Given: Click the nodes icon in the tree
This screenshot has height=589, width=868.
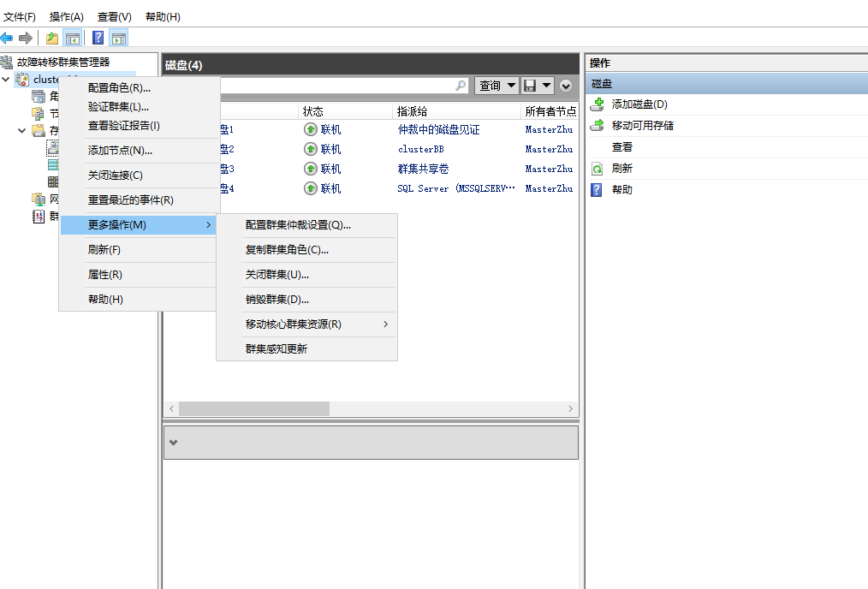Looking at the screenshot, I should tap(39, 114).
